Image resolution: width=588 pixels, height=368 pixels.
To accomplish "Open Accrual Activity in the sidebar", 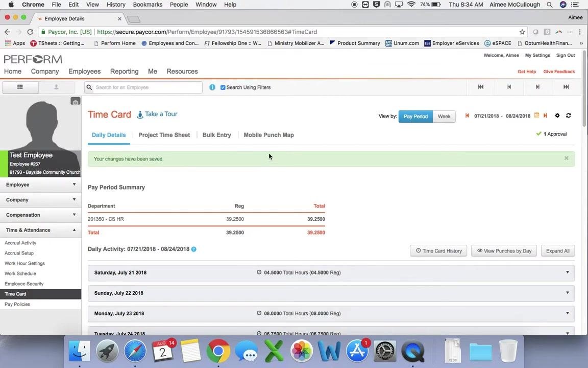I will [20, 243].
